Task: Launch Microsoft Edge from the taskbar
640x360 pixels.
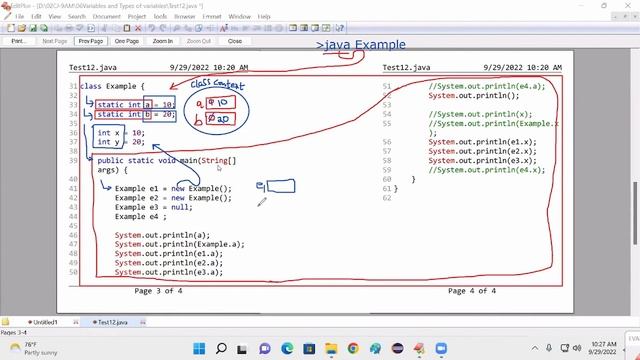Action: point(287,349)
